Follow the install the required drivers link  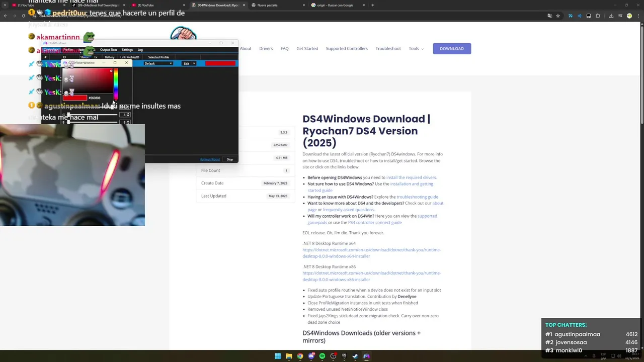pyautogui.click(x=411, y=177)
